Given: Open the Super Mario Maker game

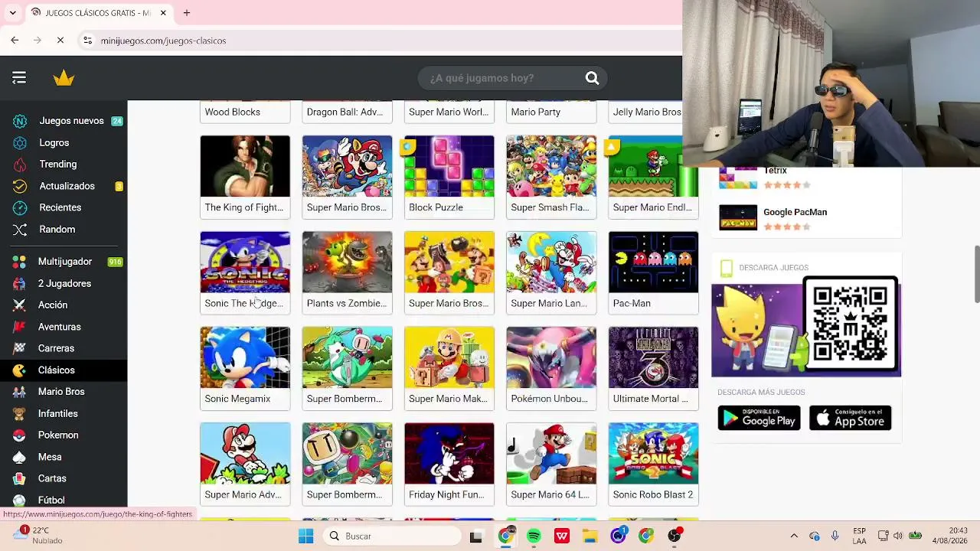Looking at the screenshot, I should point(449,368).
